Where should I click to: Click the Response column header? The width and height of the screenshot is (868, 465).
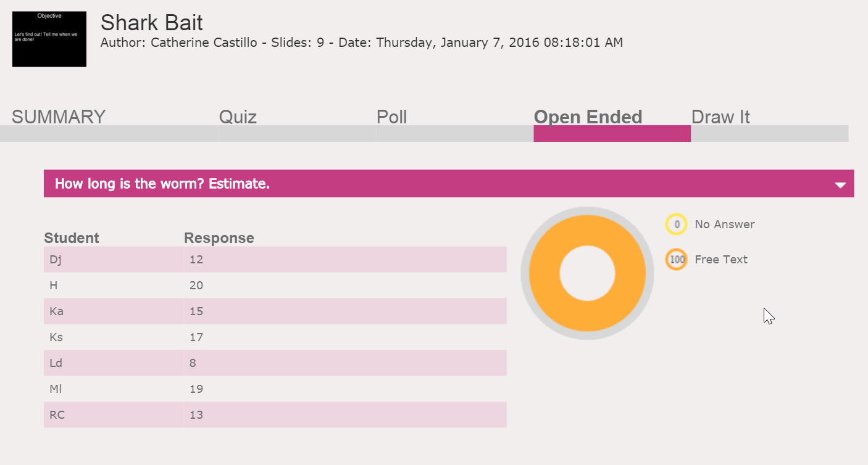(x=219, y=238)
